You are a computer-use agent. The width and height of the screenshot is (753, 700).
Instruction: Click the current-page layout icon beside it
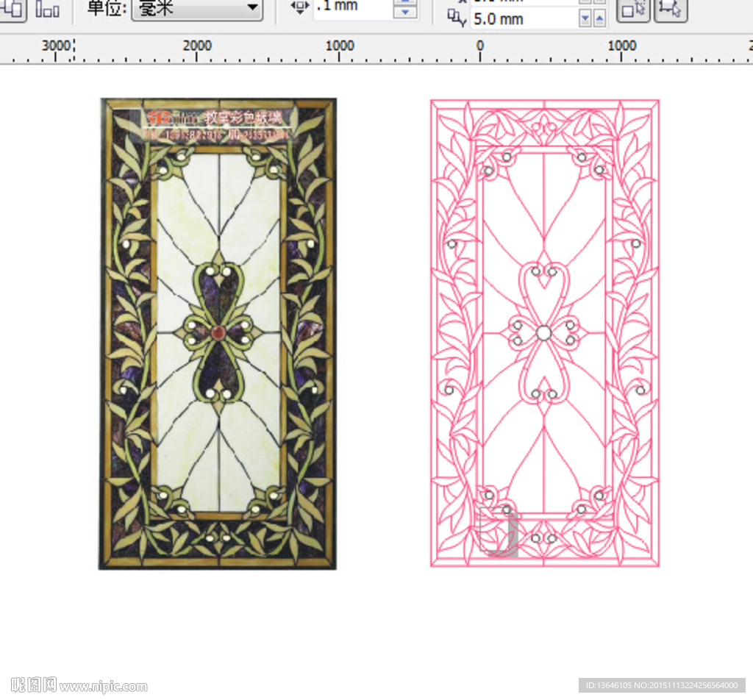[x=48, y=9]
